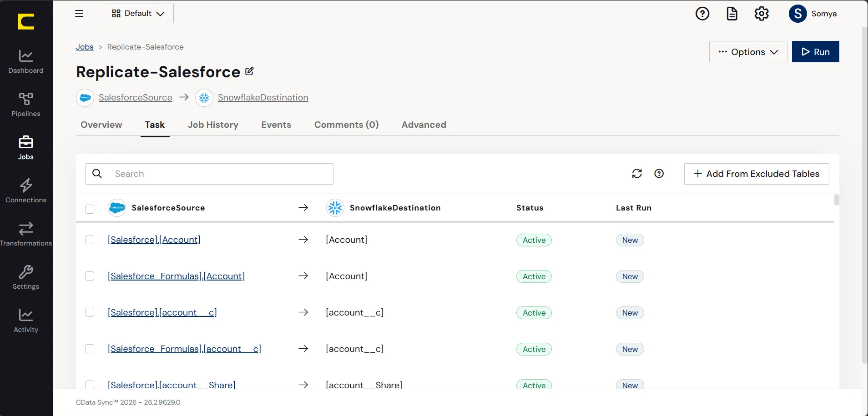This screenshot has width=868, height=416.
Task: Click Active status of [Salesforce].[Account] row
Action: point(534,240)
